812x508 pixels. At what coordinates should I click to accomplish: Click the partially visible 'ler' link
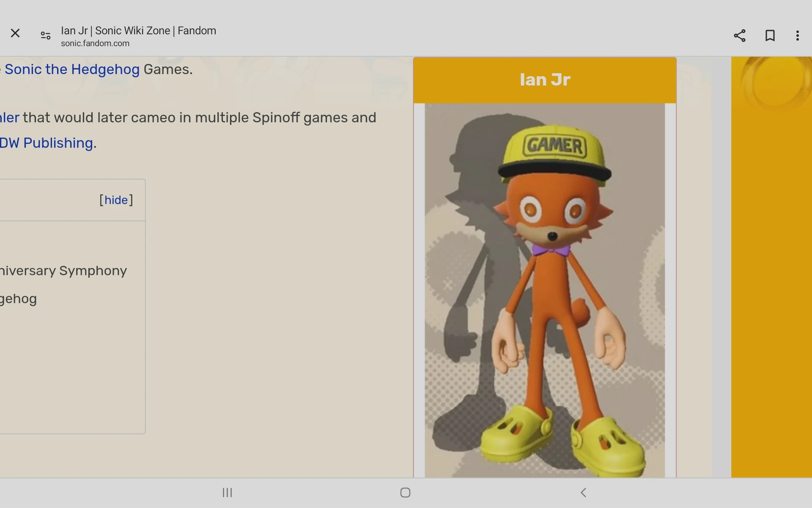[9, 118]
